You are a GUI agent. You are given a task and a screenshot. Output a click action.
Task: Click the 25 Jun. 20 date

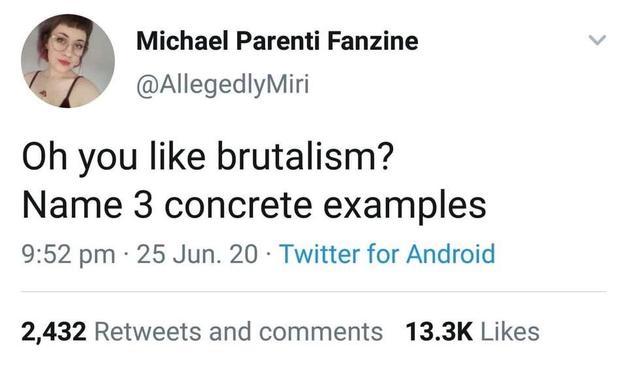click(x=197, y=254)
